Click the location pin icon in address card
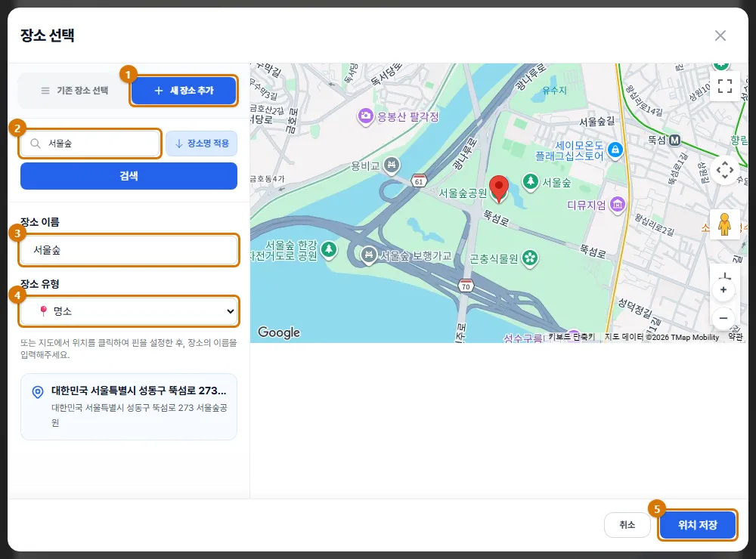 (38, 392)
